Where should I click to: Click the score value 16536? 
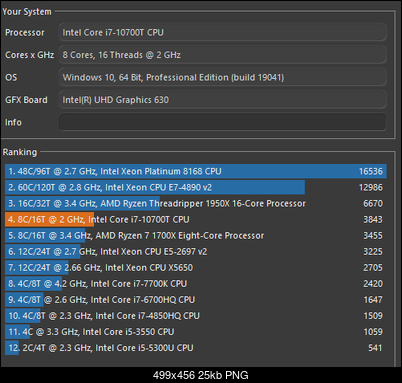(371, 171)
